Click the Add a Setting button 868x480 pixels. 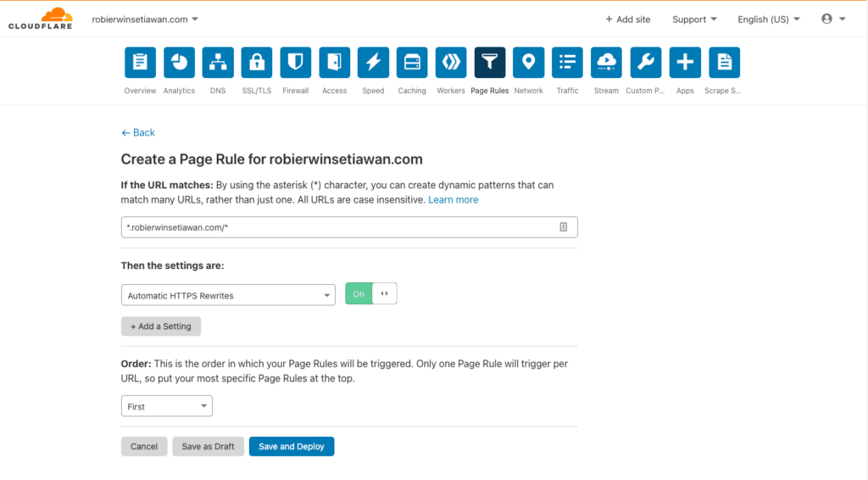(x=161, y=327)
